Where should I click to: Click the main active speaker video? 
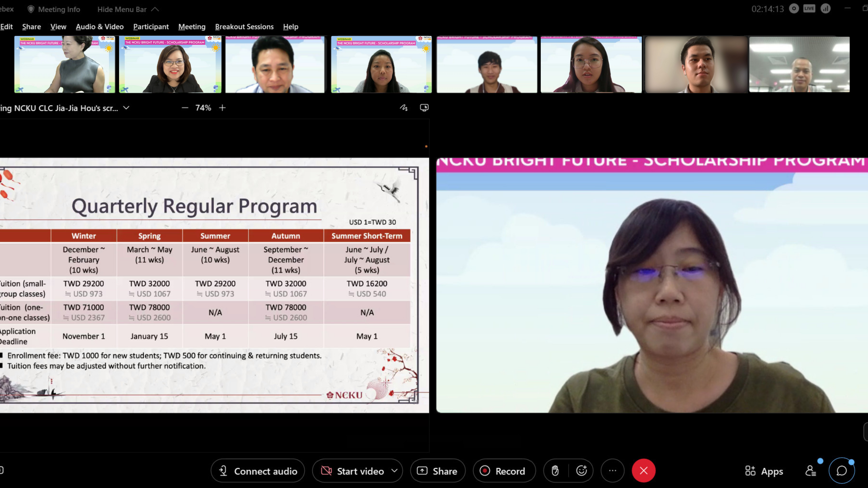click(x=652, y=286)
